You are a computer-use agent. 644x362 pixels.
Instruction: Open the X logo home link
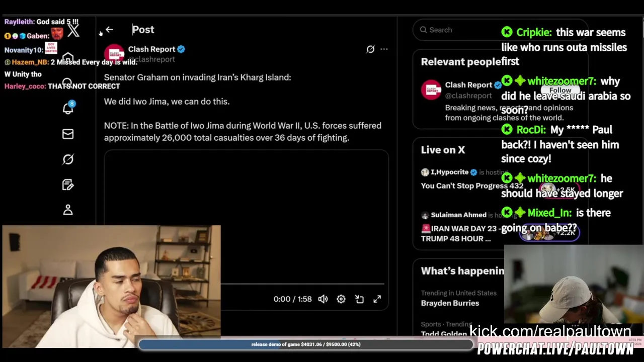[73, 30]
